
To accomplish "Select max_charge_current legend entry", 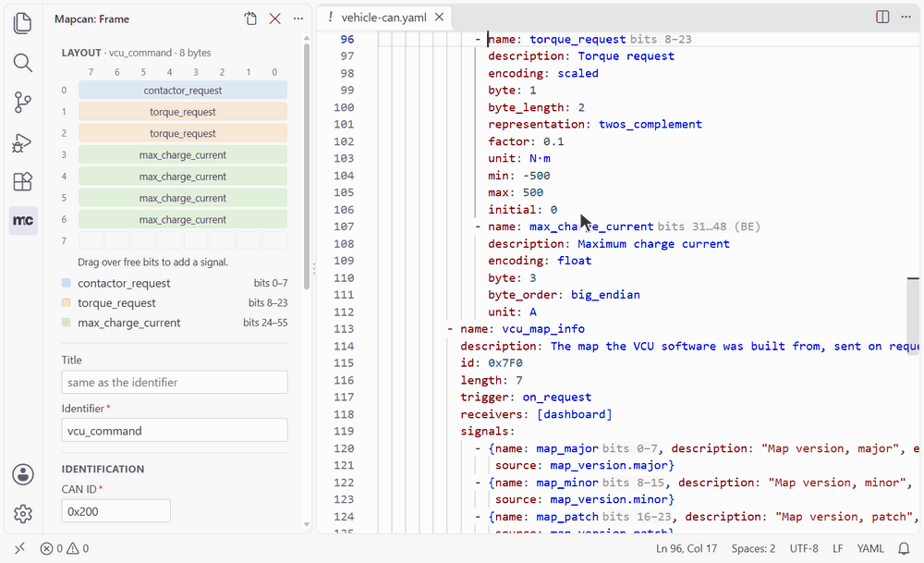I will 175,323.
